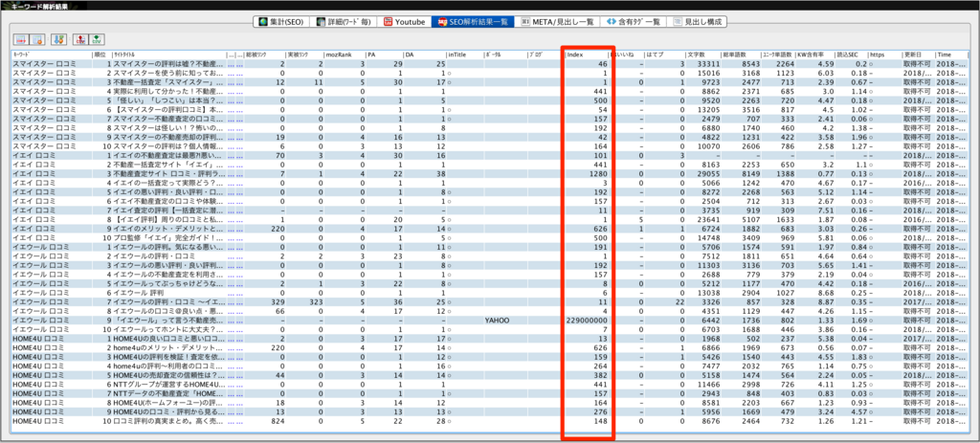
Task: Sort by the Time column header
Action: pos(950,55)
